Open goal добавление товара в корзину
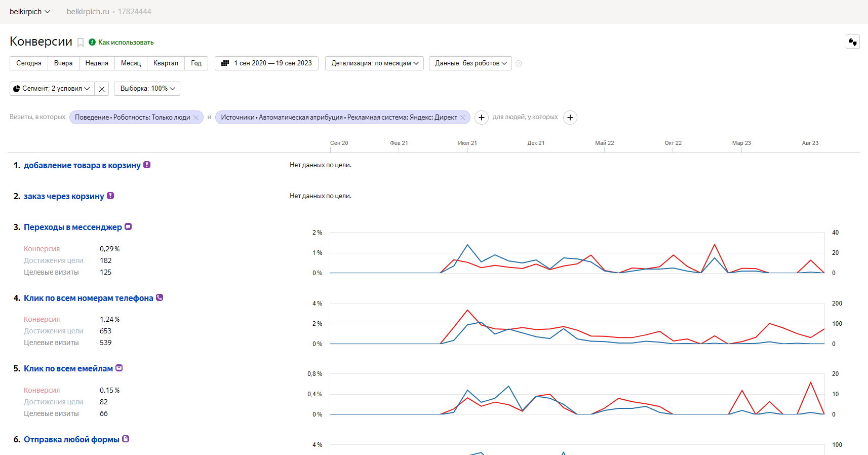The height and width of the screenshot is (455, 868). click(x=82, y=165)
